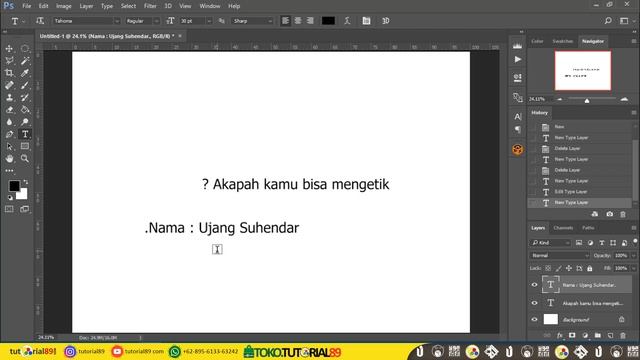This screenshot has height=360, width=640.
Task: Select the Rectangle shape tool
Action: [x=25, y=147]
